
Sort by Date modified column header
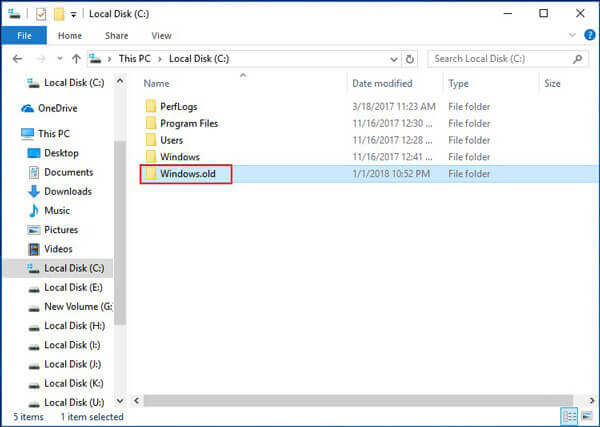[x=382, y=83]
